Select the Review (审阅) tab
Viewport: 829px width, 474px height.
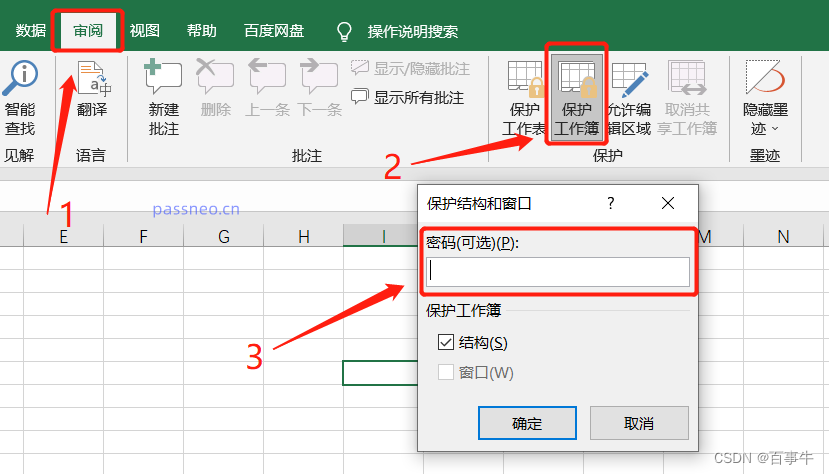(88, 31)
